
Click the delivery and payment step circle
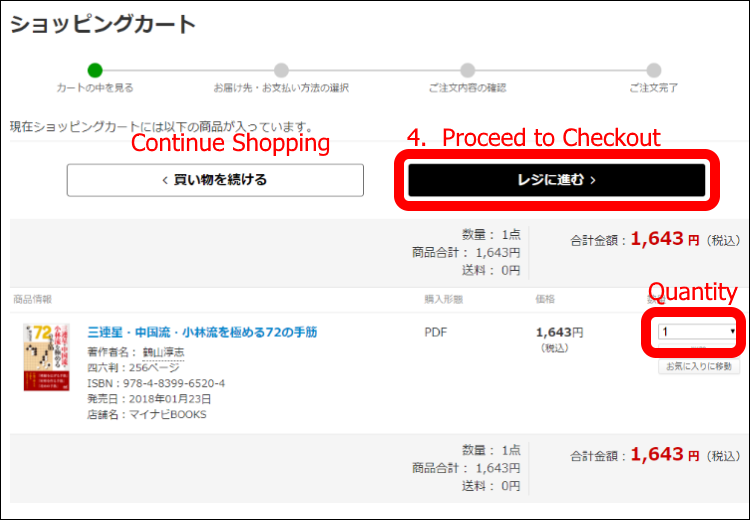point(281,70)
